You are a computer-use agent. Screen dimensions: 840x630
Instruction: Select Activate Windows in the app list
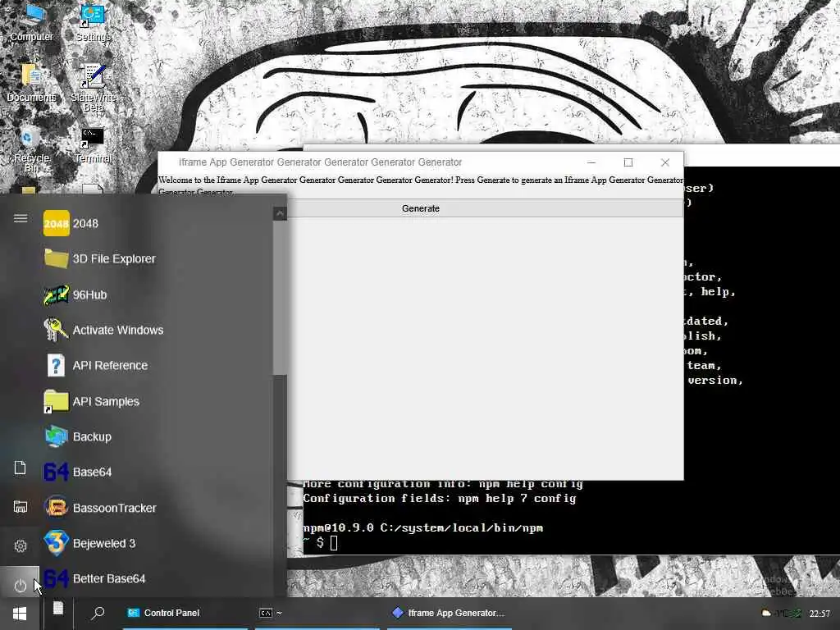[104, 330]
